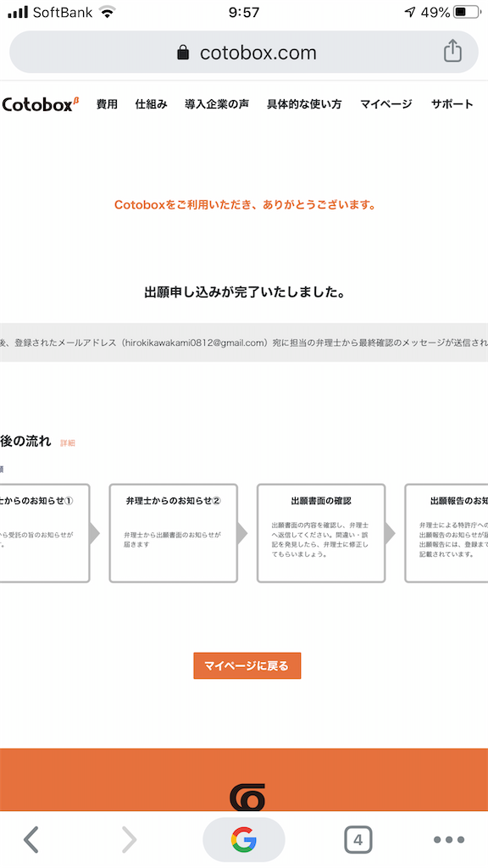Image resolution: width=488 pixels, height=868 pixels.
Task: Open the 費用 menu item
Action: (x=107, y=104)
